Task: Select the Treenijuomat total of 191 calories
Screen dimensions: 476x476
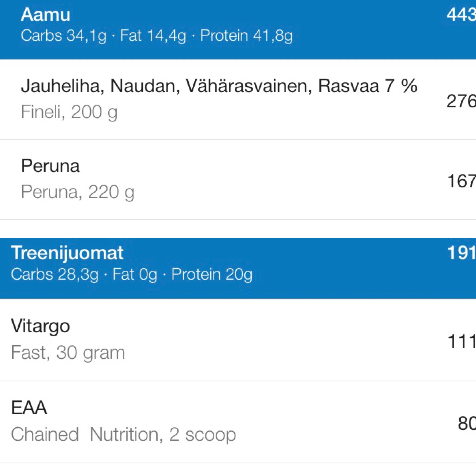Action: 461,253
